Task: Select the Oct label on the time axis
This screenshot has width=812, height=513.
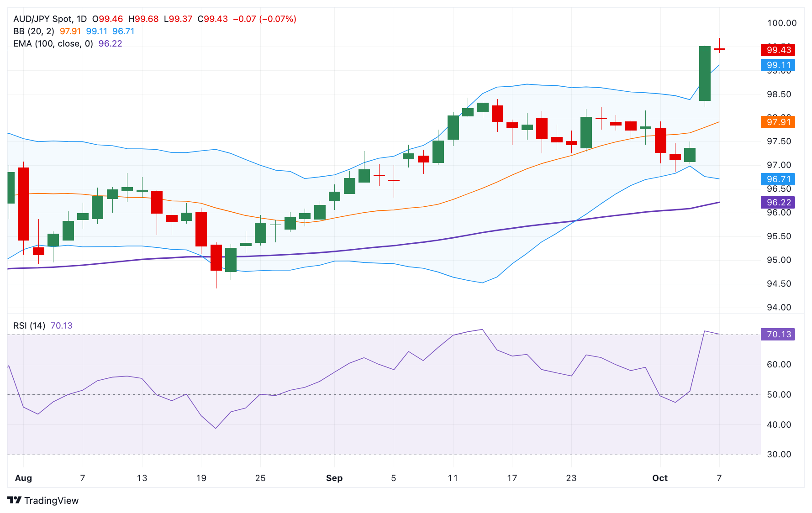Action: pos(660,478)
